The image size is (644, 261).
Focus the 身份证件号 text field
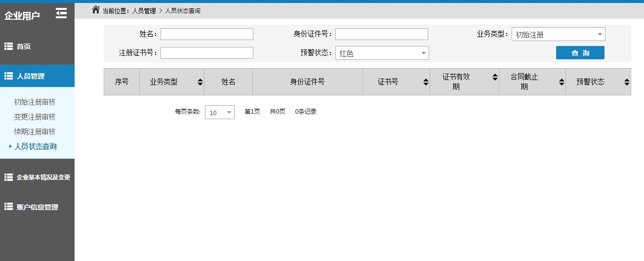pyautogui.click(x=381, y=34)
